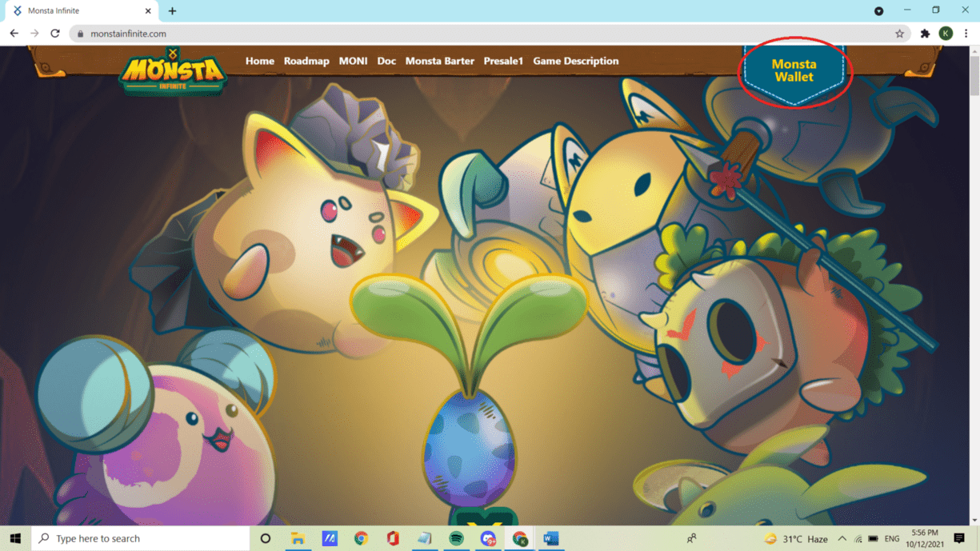Click the scrollbar down arrow
Image resolution: width=980 pixels, height=551 pixels.
(974, 520)
